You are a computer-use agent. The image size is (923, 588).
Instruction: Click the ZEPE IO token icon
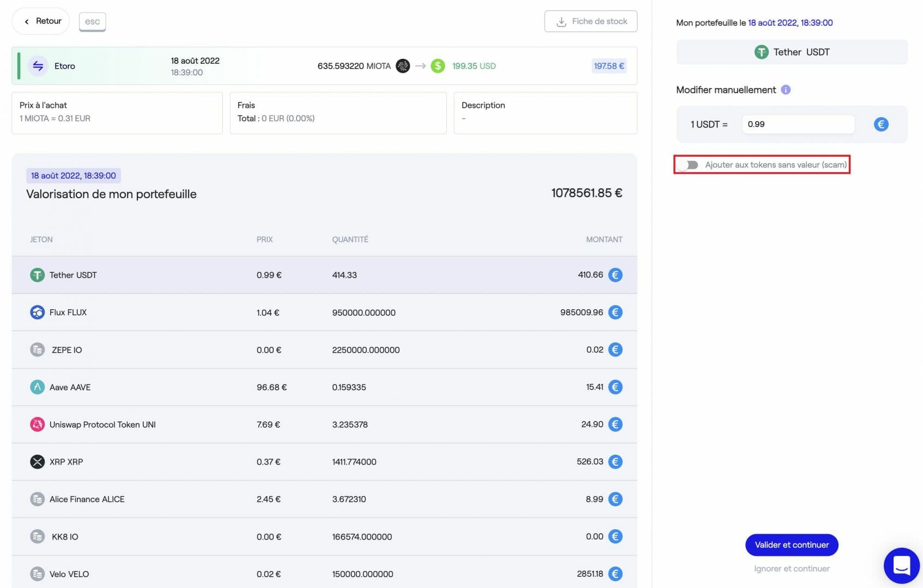coord(37,350)
